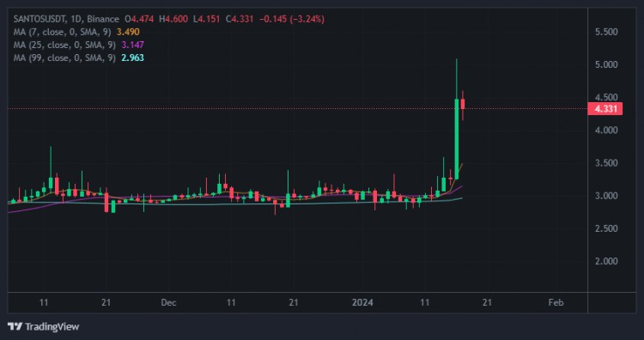
Task: Click the 2024 date axis label
Action: tap(362, 303)
